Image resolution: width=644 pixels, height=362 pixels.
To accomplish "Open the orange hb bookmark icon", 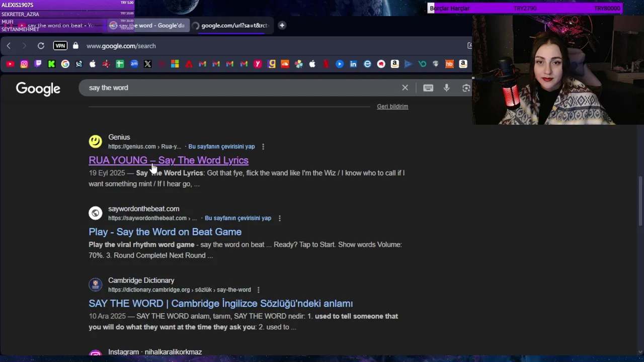I will pos(449,64).
